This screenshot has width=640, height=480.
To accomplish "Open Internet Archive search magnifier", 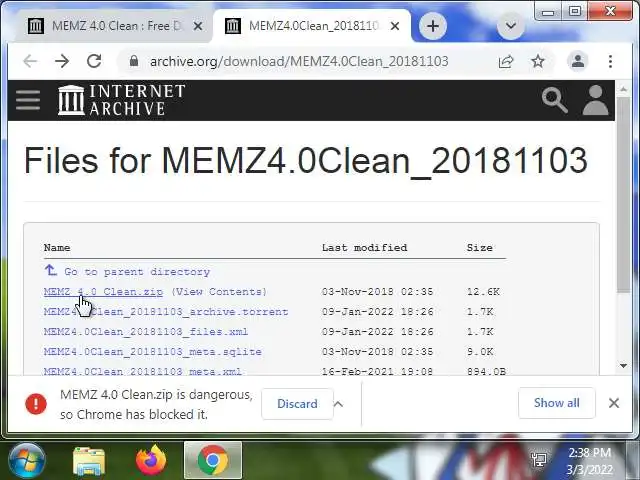I will 554,100.
